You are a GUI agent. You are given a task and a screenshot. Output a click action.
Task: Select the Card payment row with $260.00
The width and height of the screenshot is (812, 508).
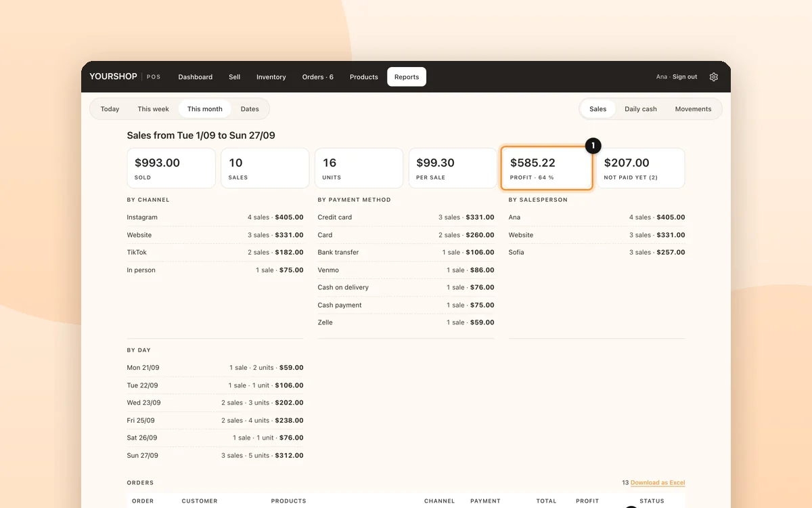click(x=406, y=235)
